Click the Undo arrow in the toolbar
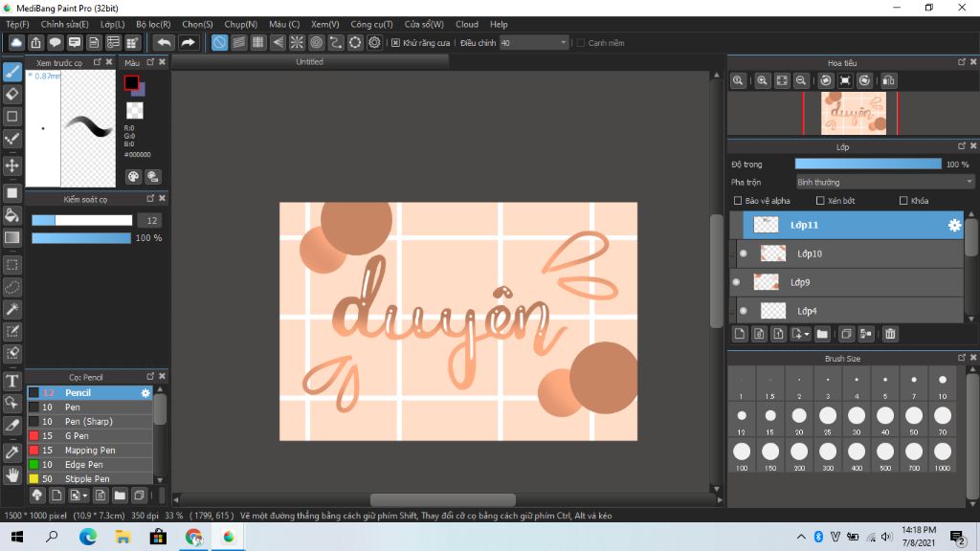The width and height of the screenshot is (980, 551). click(164, 42)
